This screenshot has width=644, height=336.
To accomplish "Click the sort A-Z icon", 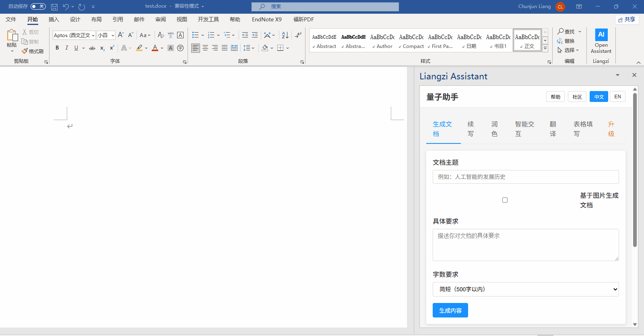I will [285, 35].
